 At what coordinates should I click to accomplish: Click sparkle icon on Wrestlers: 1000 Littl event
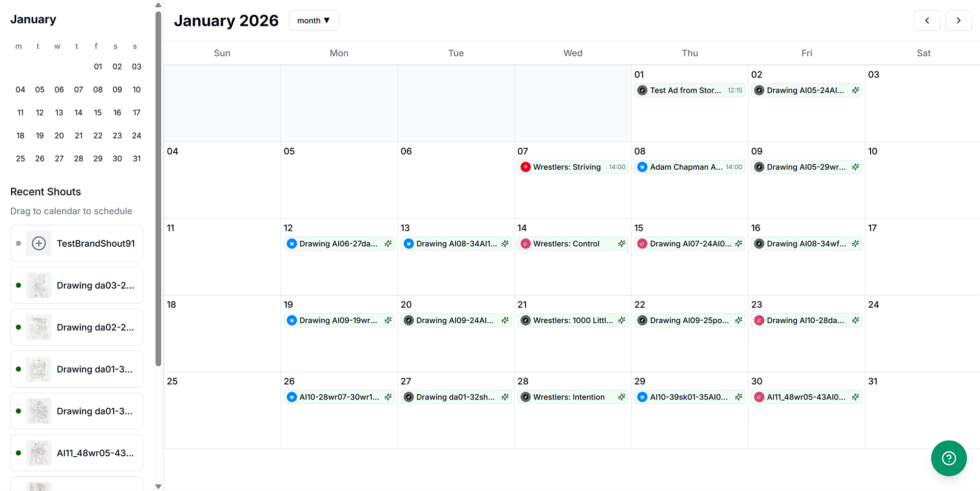pyautogui.click(x=622, y=320)
